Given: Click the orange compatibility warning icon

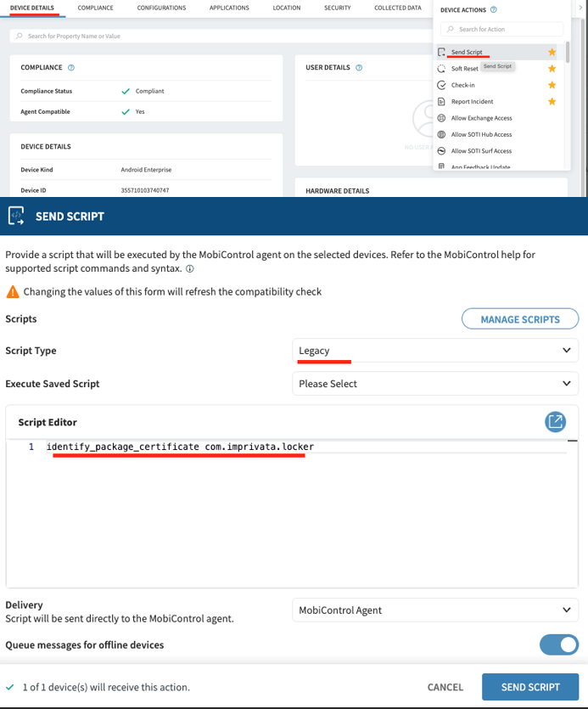Looking at the screenshot, I should coord(13,291).
